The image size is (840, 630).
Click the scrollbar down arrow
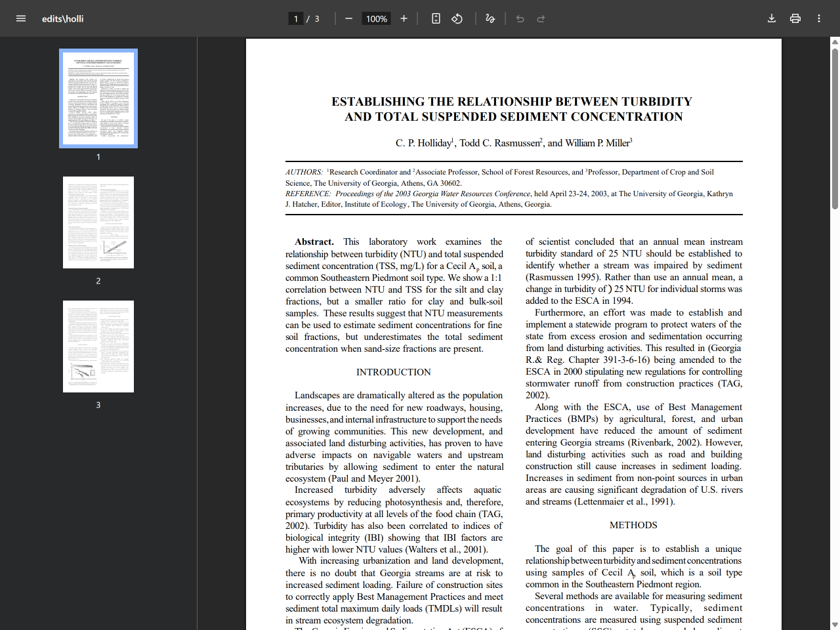834,624
